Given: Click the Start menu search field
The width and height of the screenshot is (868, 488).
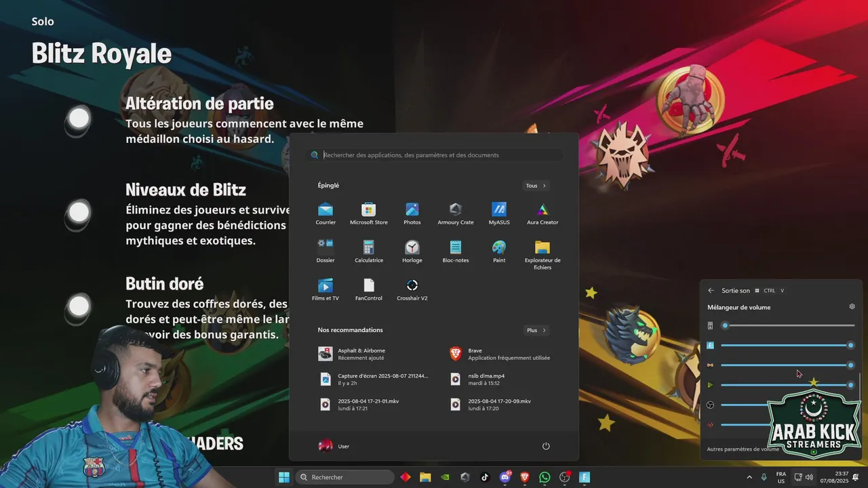Looking at the screenshot, I should point(434,155).
